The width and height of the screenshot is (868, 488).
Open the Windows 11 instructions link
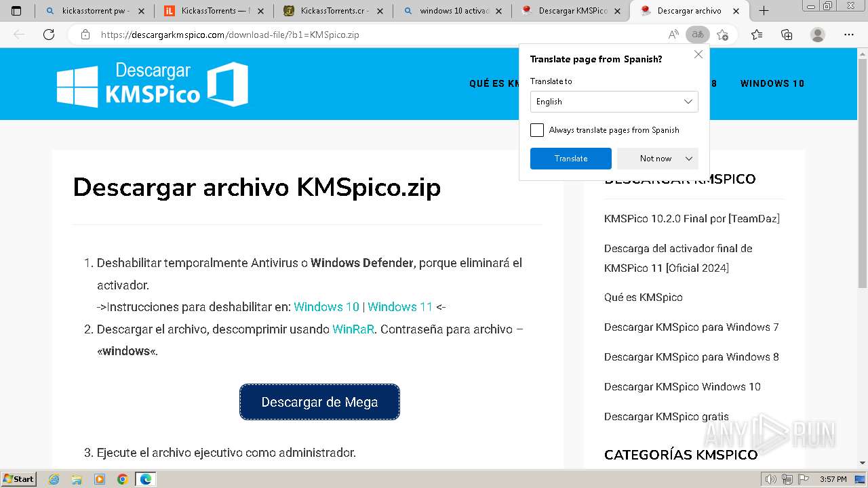(400, 307)
